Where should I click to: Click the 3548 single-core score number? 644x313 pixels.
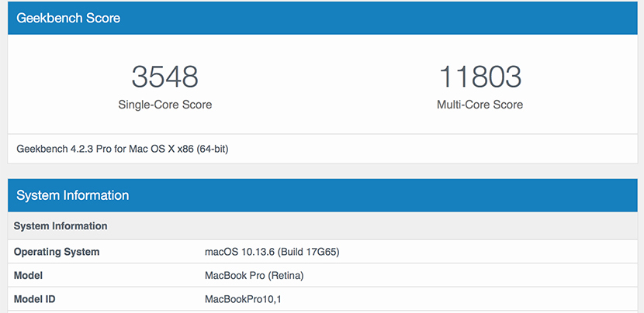tap(164, 77)
